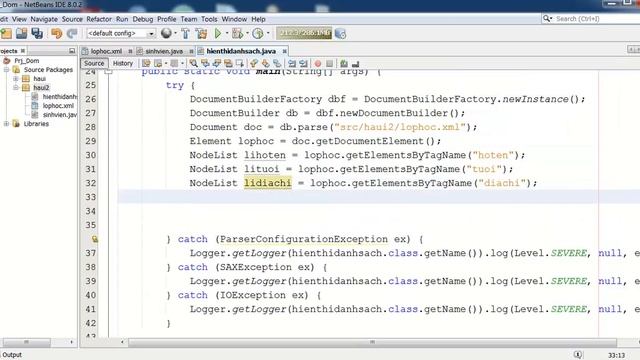Toggle the Source view button
The width and height of the screenshot is (640, 360).
click(x=94, y=63)
